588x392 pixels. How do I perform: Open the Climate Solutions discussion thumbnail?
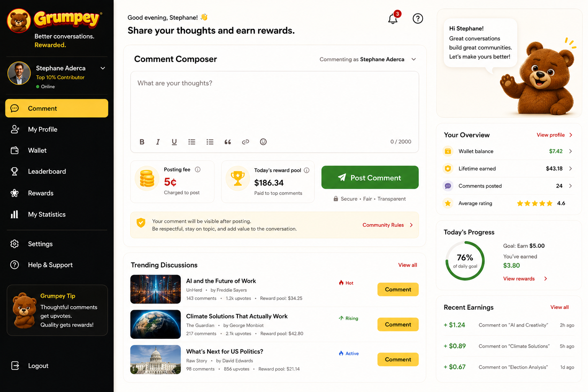click(155, 324)
